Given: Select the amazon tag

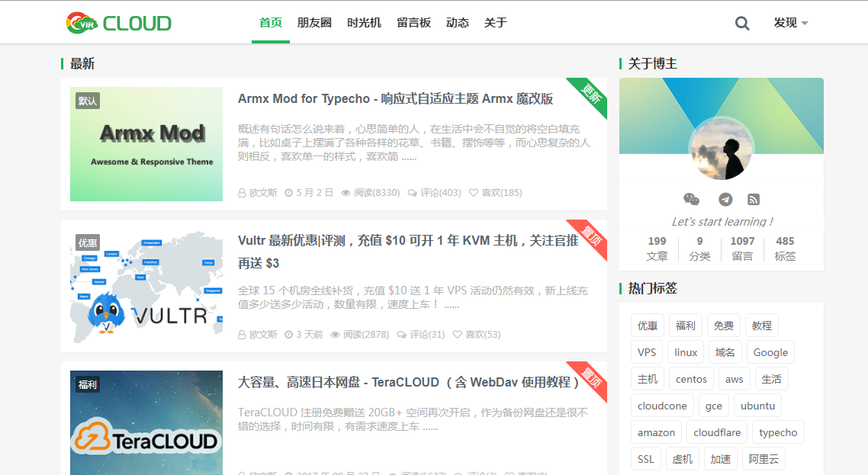Looking at the screenshot, I should coord(656,432).
